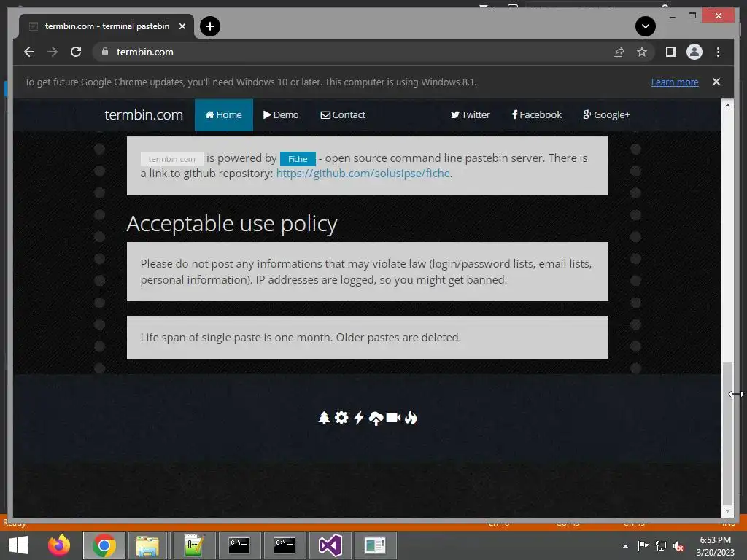Screen dimensions: 747x560
Task: Show hidden system tray icons
Action: (625, 546)
